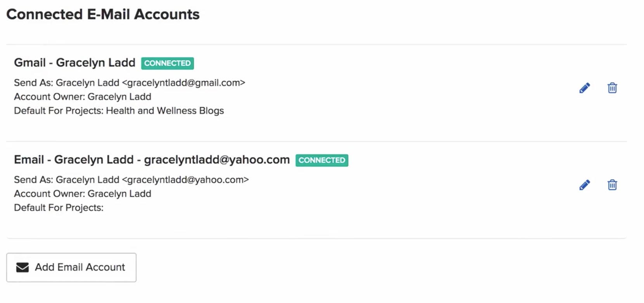This screenshot has width=644, height=303.
Task: Click the CONNECTED badge beside Gmail account
Action: pyautogui.click(x=167, y=63)
